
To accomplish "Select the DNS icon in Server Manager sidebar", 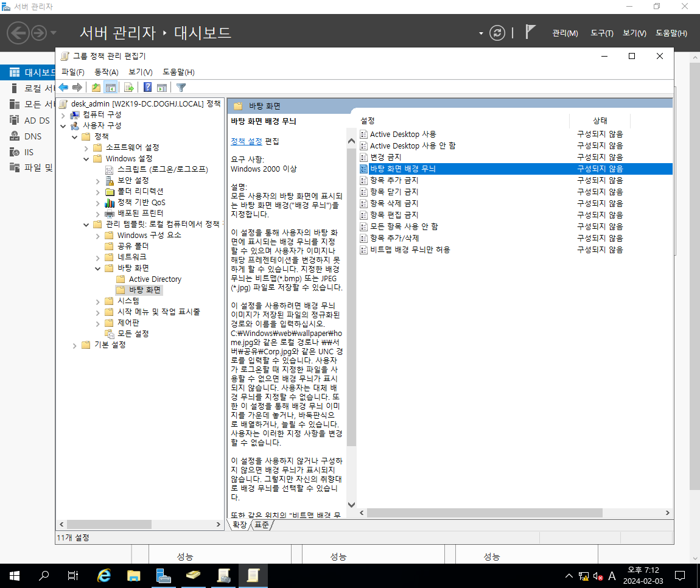I will (x=15, y=136).
